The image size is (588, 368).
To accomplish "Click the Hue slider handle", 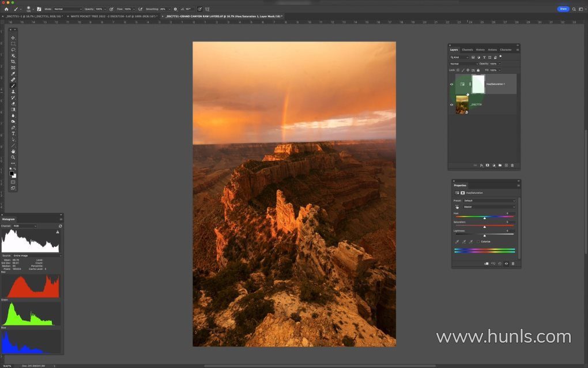I will (x=484, y=218).
